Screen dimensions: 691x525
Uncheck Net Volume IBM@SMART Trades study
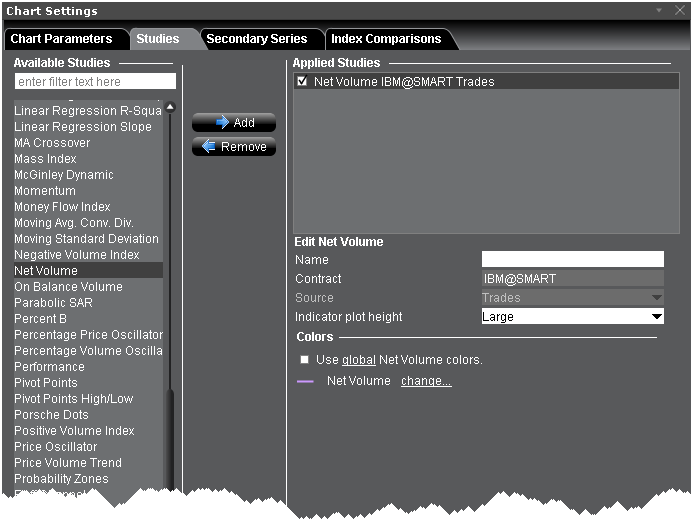tap(302, 82)
